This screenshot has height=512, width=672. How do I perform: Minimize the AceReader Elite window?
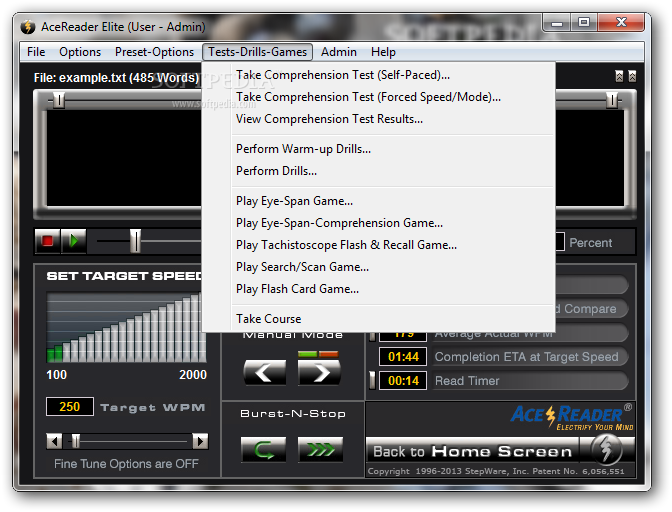(x=557, y=23)
